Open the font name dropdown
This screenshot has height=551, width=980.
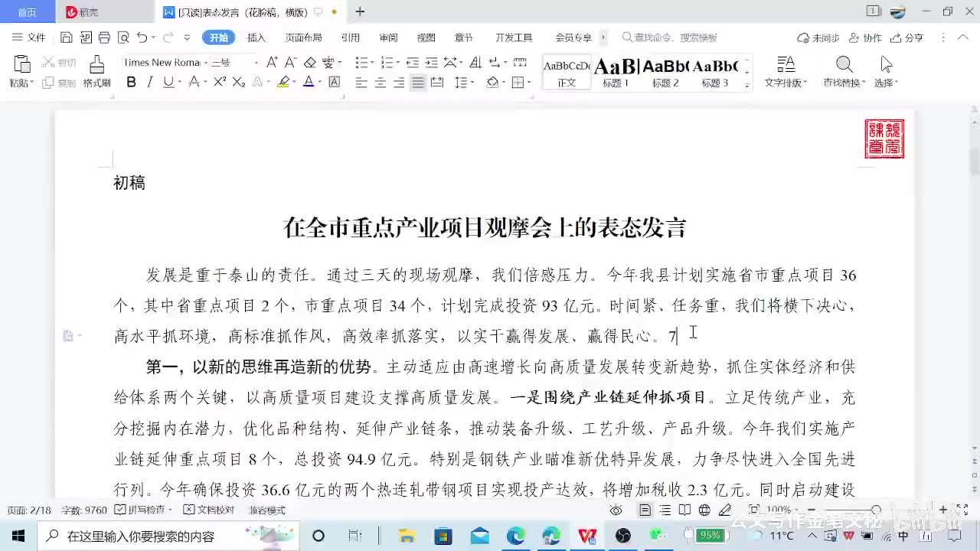206,63
